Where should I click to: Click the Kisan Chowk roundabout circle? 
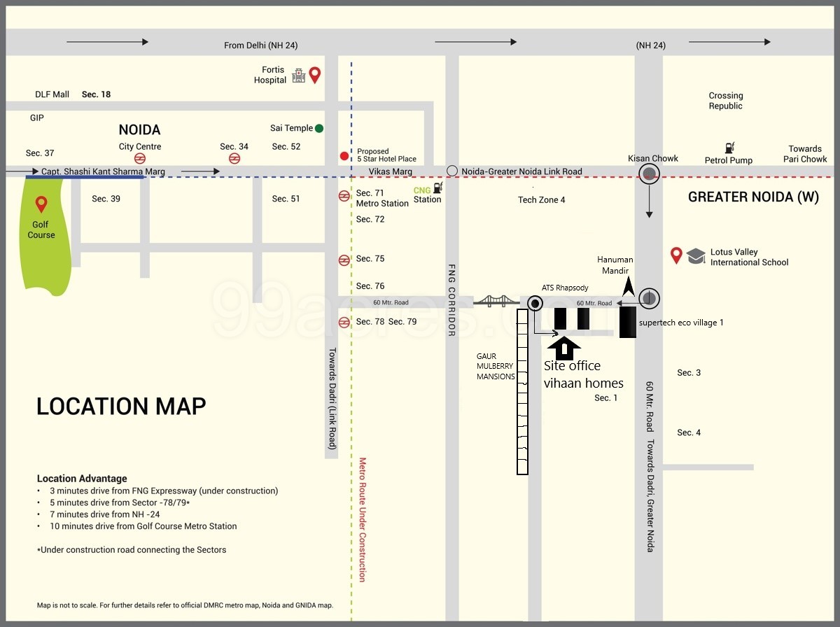pos(650,174)
